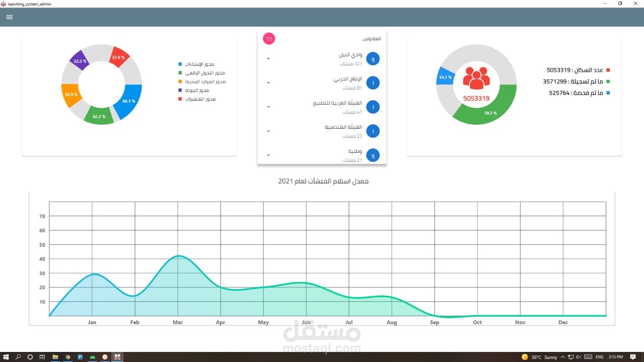
Task: Click the chart title معدل استلام المنشآت لعام 2021
Action: tap(324, 181)
